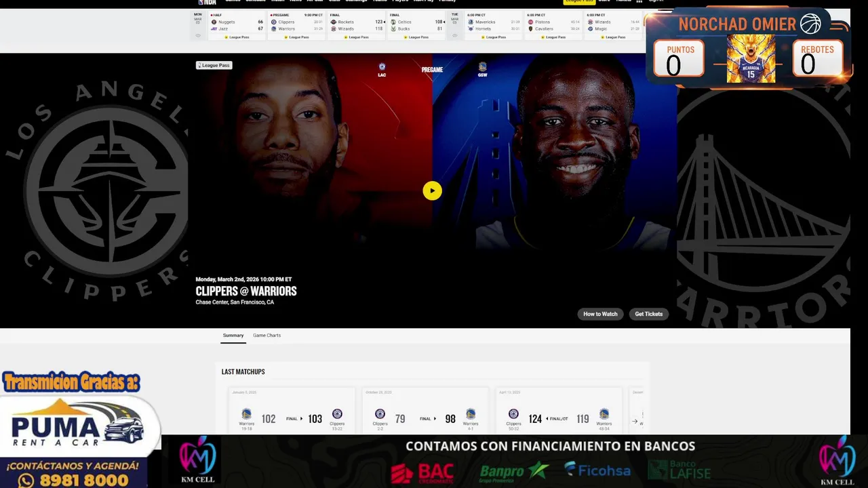Image resolution: width=868 pixels, height=488 pixels.
Task: Click the Cavaliers logo in the scoreboard
Action: pos(530,28)
